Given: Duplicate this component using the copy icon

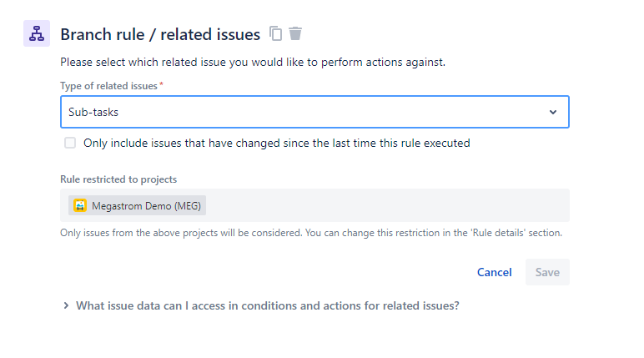Looking at the screenshot, I should pos(275,33).
